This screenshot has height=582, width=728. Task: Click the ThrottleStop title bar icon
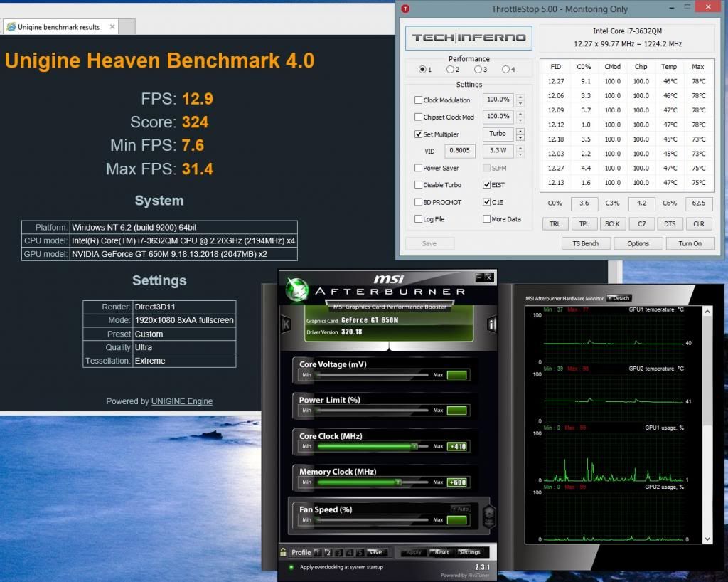click(x=405, y=9)
